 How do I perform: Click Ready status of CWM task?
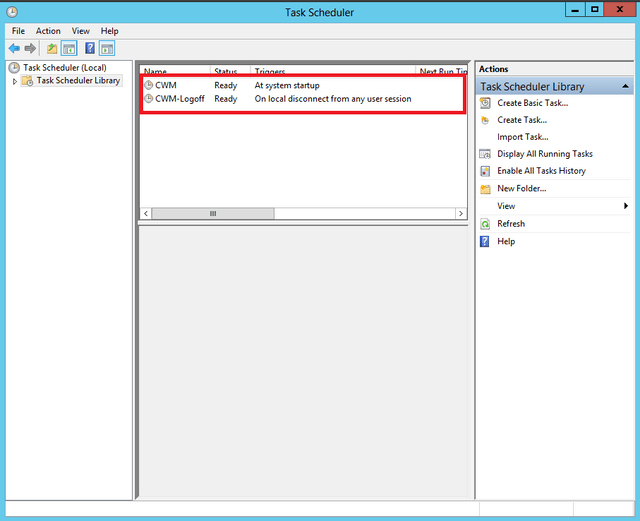[x=226, y=86]
